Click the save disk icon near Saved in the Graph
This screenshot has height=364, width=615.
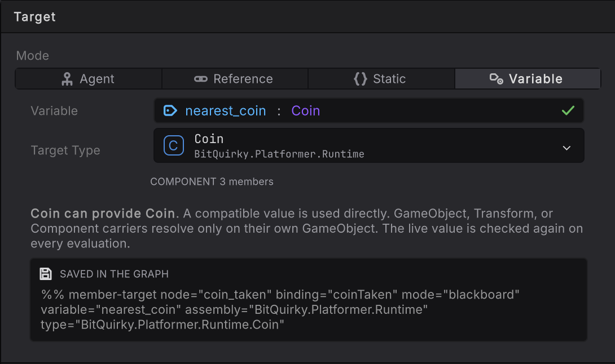point(46,274)
